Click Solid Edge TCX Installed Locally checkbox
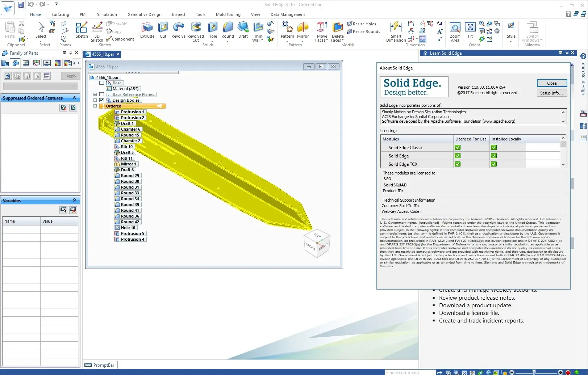This screenshot has width=588, height=375. point(494,164)
